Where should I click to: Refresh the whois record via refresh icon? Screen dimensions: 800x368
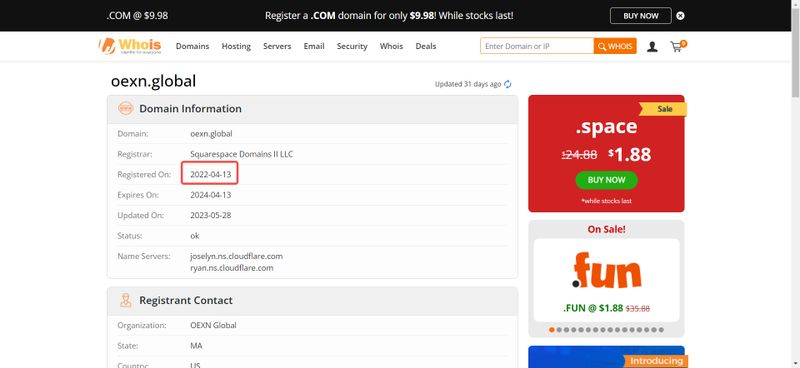(508, 84)
